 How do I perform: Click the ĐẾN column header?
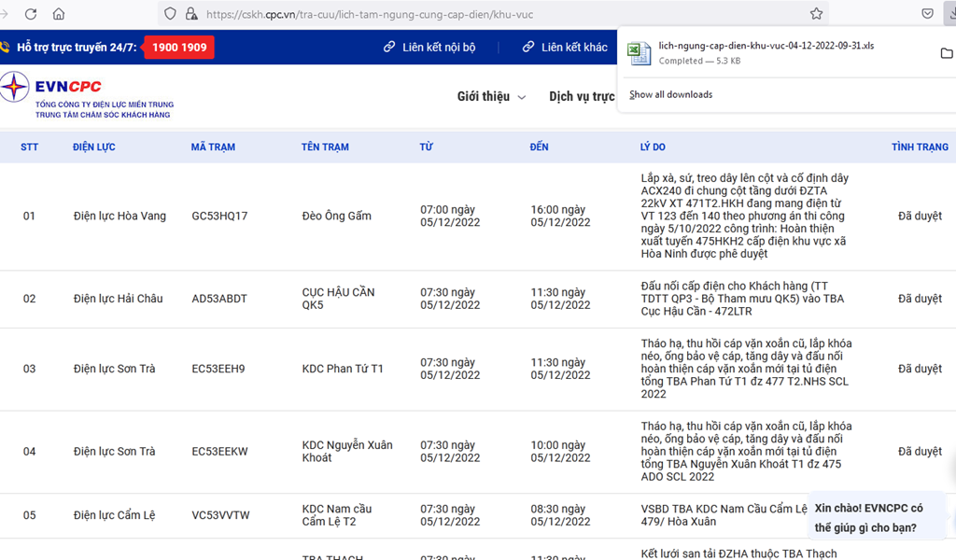539,147
